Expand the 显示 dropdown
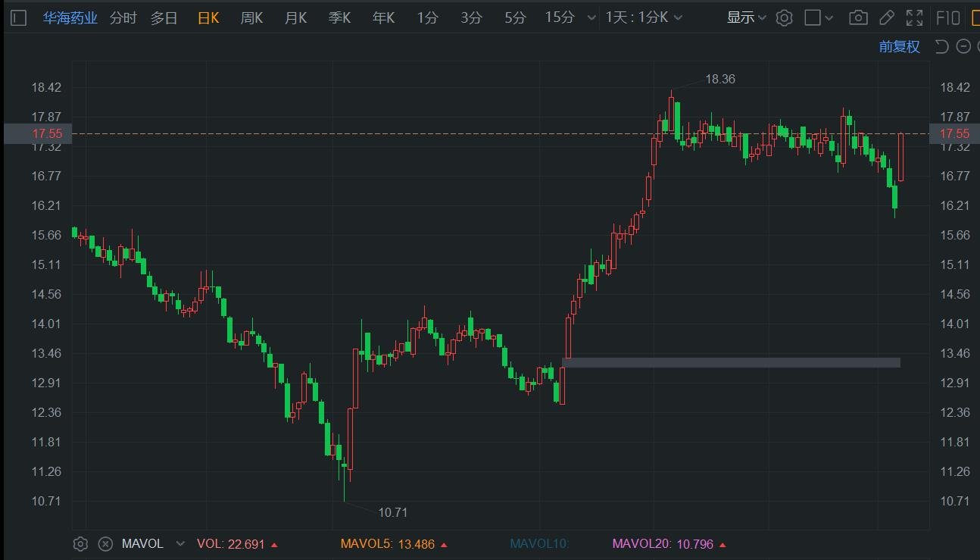 point(747,18)
